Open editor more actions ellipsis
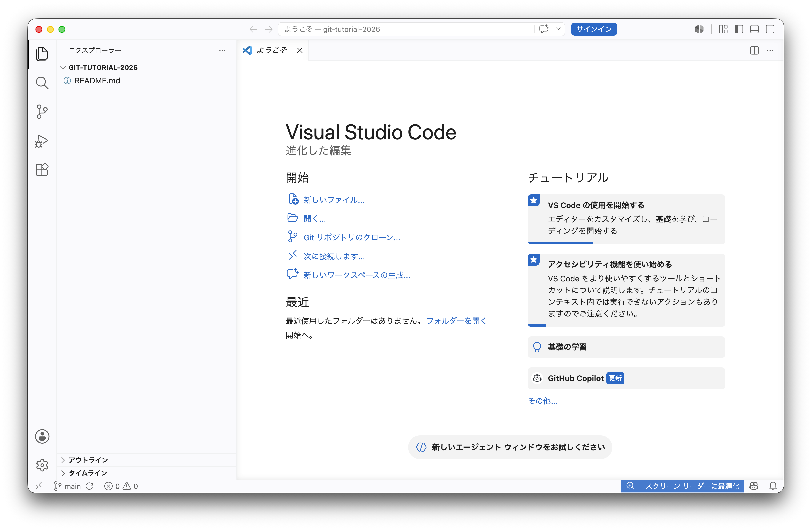Image resolution: width=812 pixels, height=530 pixels. click(x=770, y=50)
